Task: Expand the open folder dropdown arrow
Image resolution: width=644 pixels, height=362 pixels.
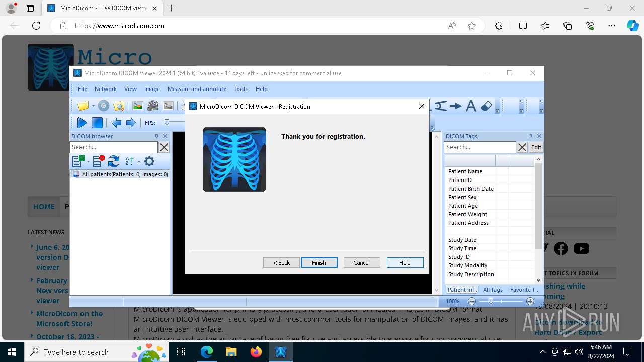Action: (93, 106)
